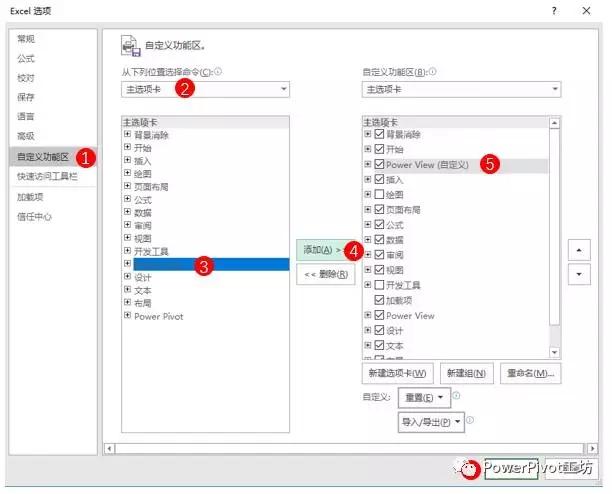Uncheck the 数据 checkbox in right list
Screen dimensions: 612x494
(x=379, y=240)
